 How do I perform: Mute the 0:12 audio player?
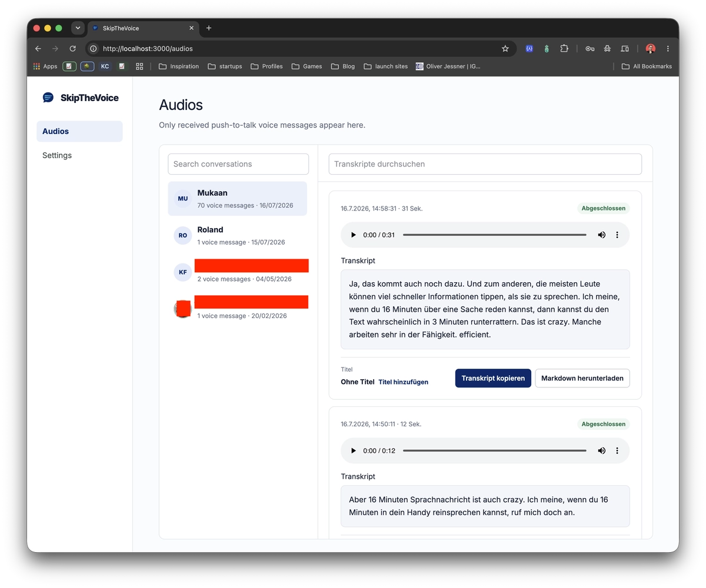[601, 450]
